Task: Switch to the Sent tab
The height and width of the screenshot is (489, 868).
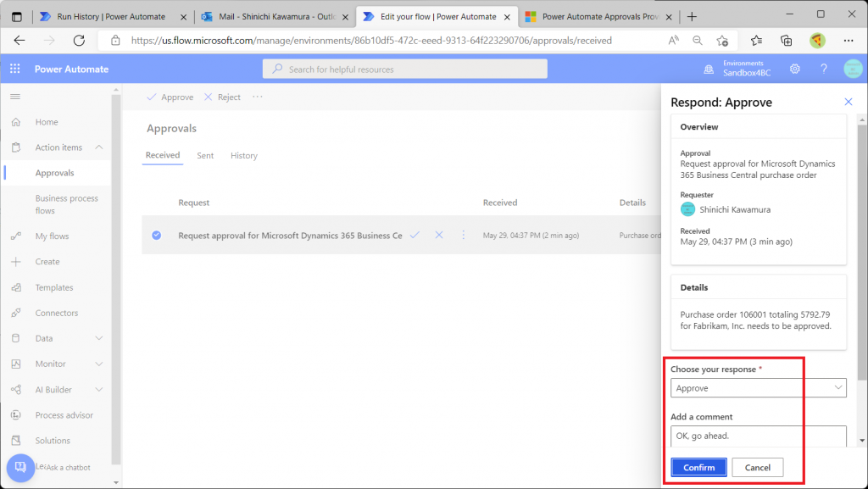Action: [x=205, y=155]
